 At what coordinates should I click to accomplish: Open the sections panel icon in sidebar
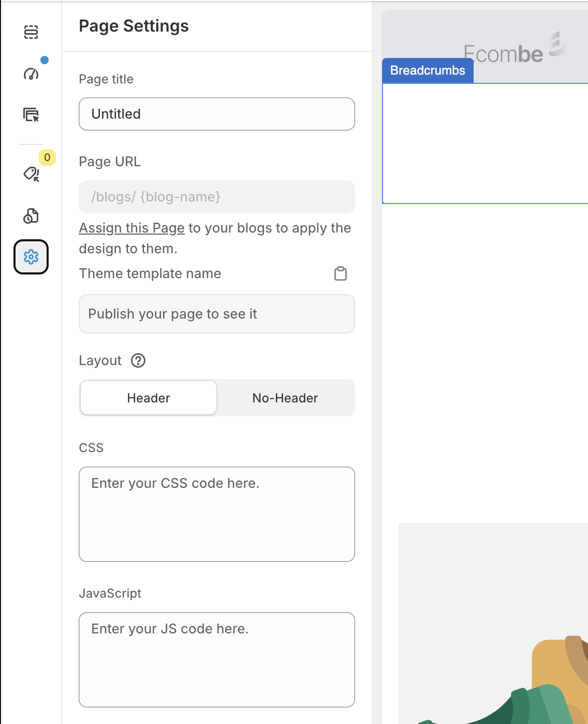click(31, 32)
